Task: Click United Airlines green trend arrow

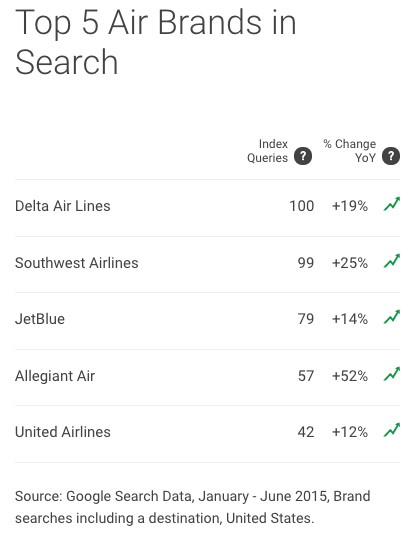Action: [392, 430]
